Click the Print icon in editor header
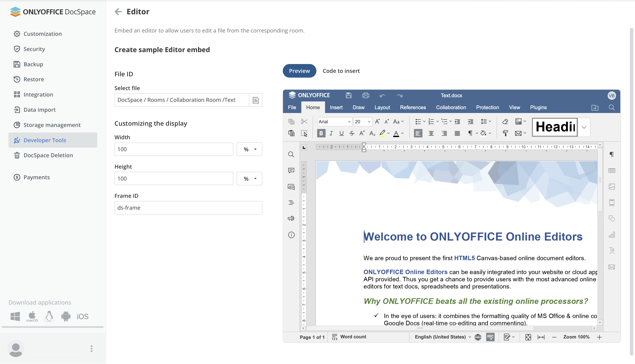The height and width of the screenshot is (364, 635). pos(365,96)
